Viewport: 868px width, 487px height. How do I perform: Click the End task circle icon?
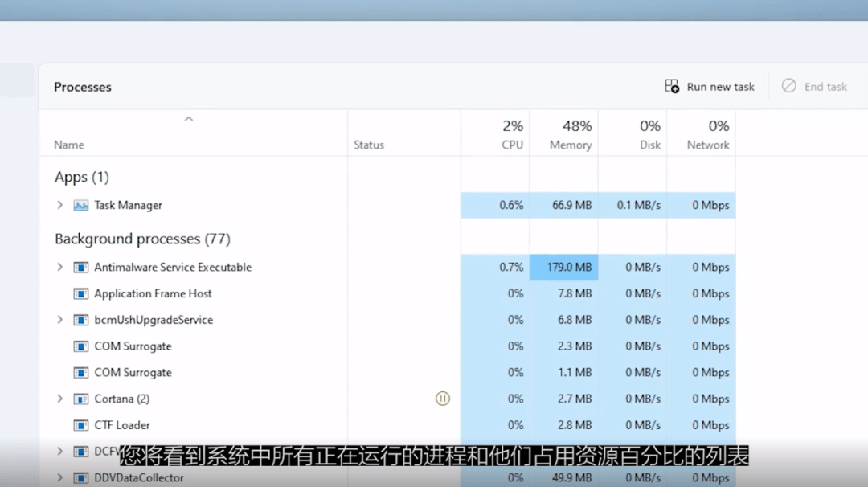pyautogui.click(x=789, y=86)
